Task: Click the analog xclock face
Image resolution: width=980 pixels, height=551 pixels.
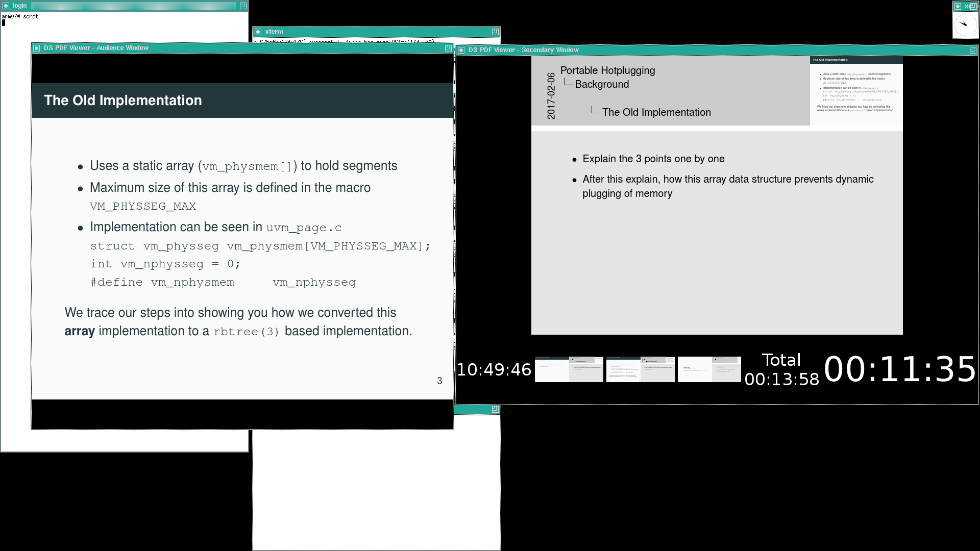Action: pos(965,25)
